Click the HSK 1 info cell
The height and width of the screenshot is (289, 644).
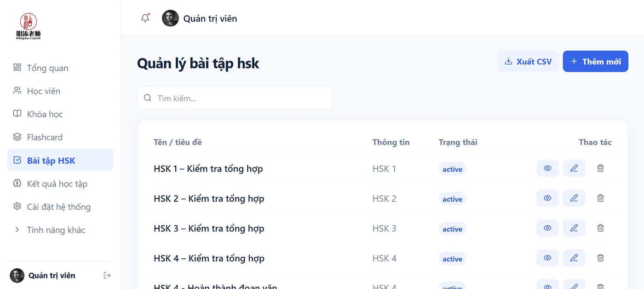384,169
